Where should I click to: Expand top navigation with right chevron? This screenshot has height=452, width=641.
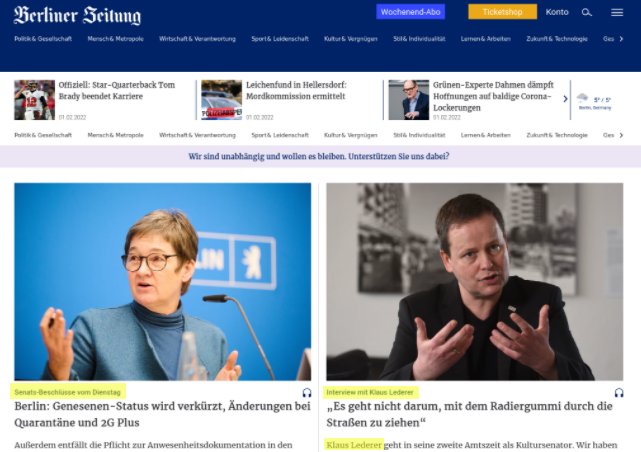click(x=621, y=39)
